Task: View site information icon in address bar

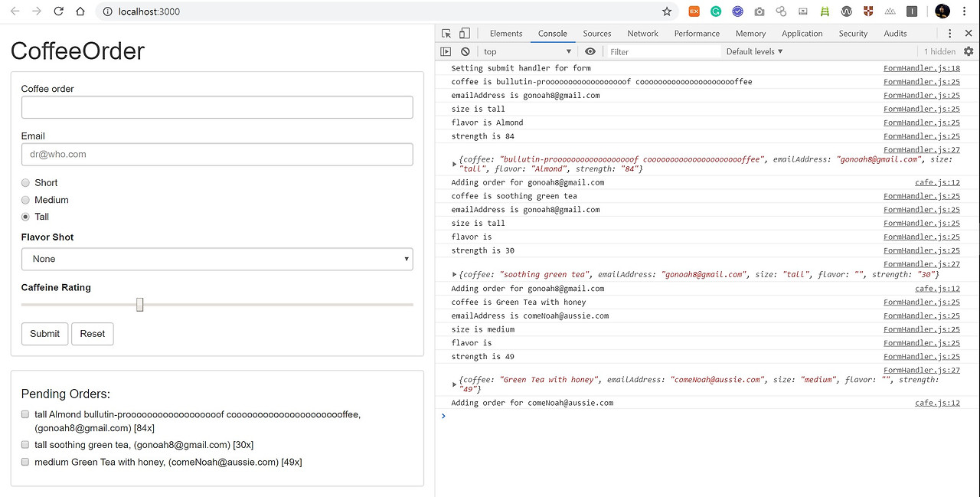Action: [107, 11]
